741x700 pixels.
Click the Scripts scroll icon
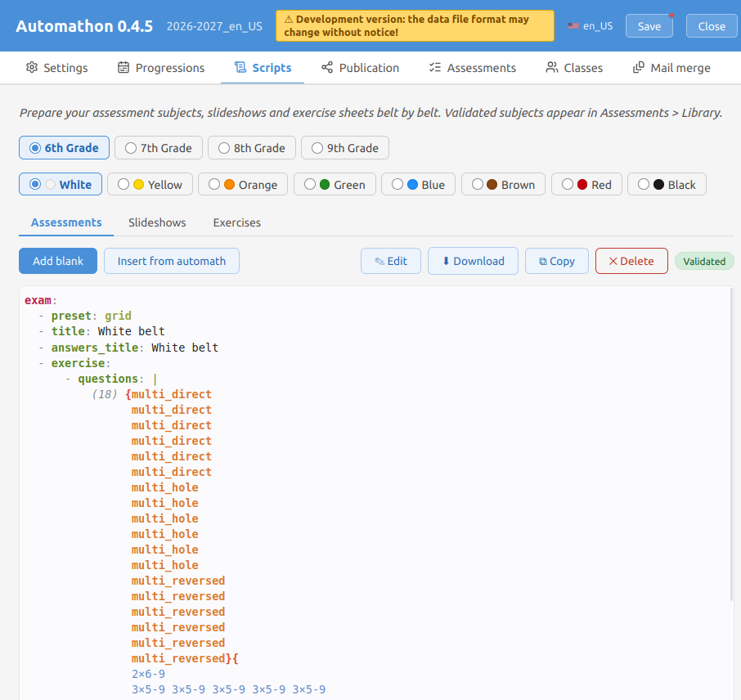(240, 68)
